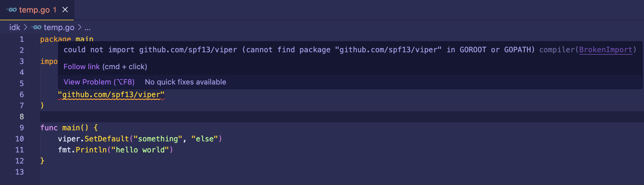Close the temp.go editor tab

(65, 10)
